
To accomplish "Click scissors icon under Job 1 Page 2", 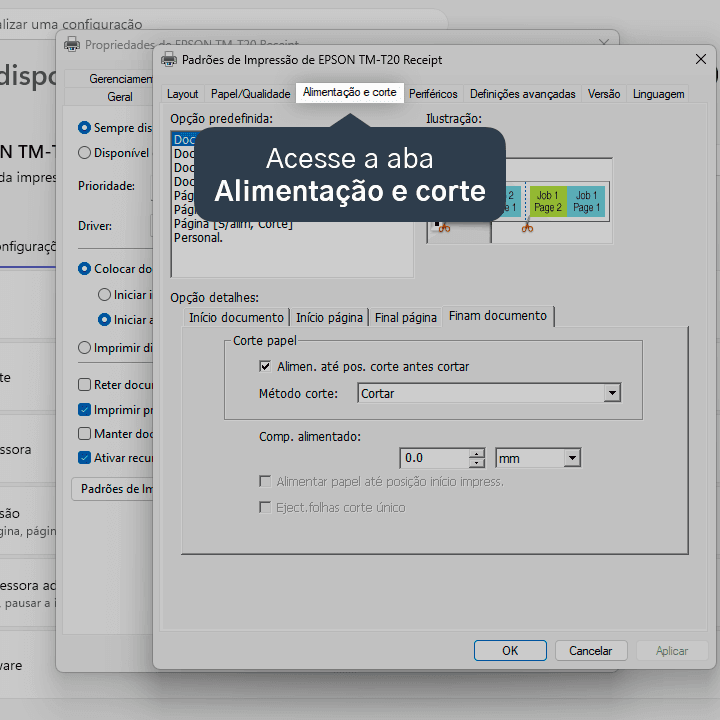I will point(527,227).
